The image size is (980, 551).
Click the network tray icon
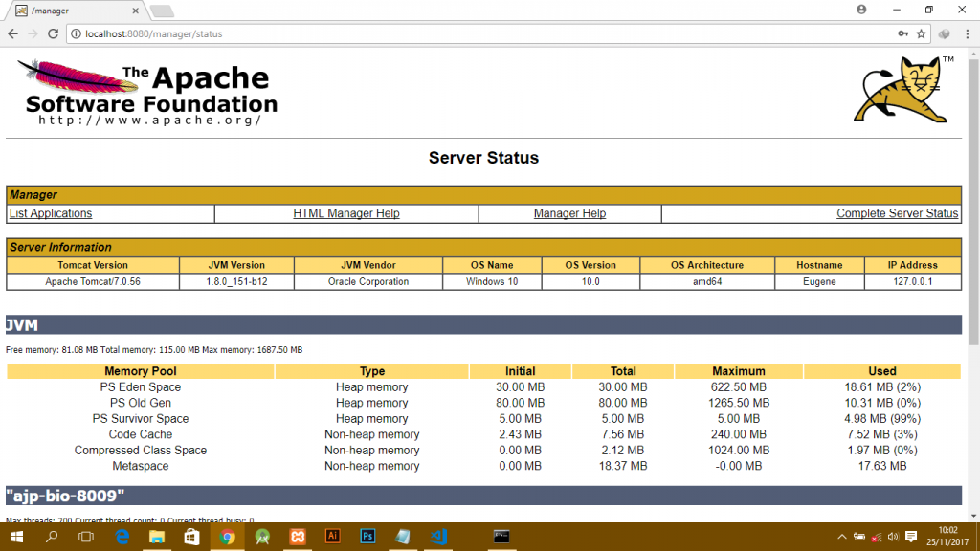[x=877, y=538]
